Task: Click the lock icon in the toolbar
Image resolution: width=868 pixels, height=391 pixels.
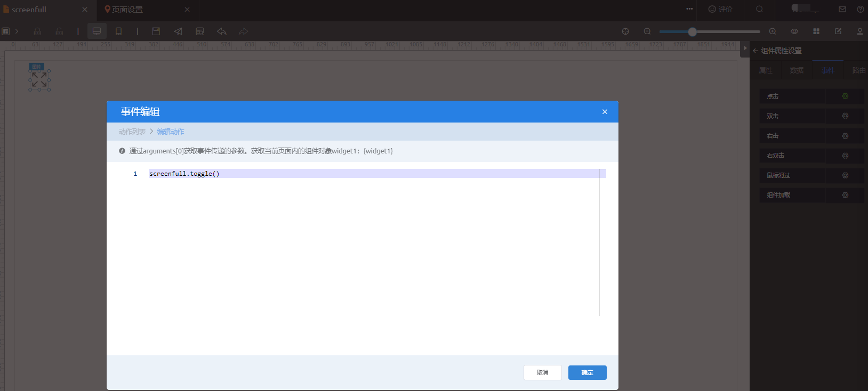Action: [x=37, y=31]
